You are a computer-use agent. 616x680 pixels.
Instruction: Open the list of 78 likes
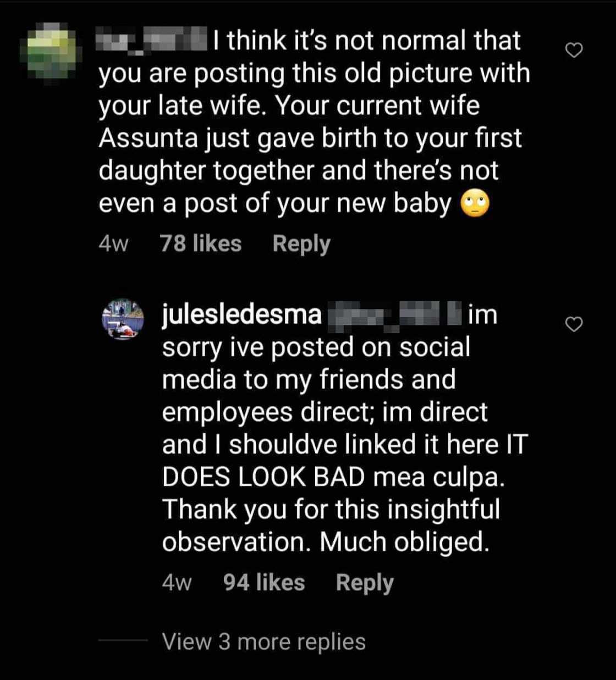point(201,242)
